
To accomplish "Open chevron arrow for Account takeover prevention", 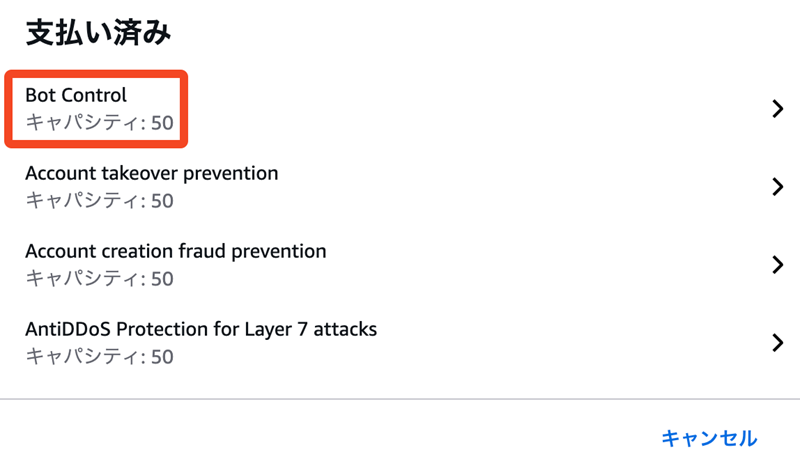I will coord(778,187).
